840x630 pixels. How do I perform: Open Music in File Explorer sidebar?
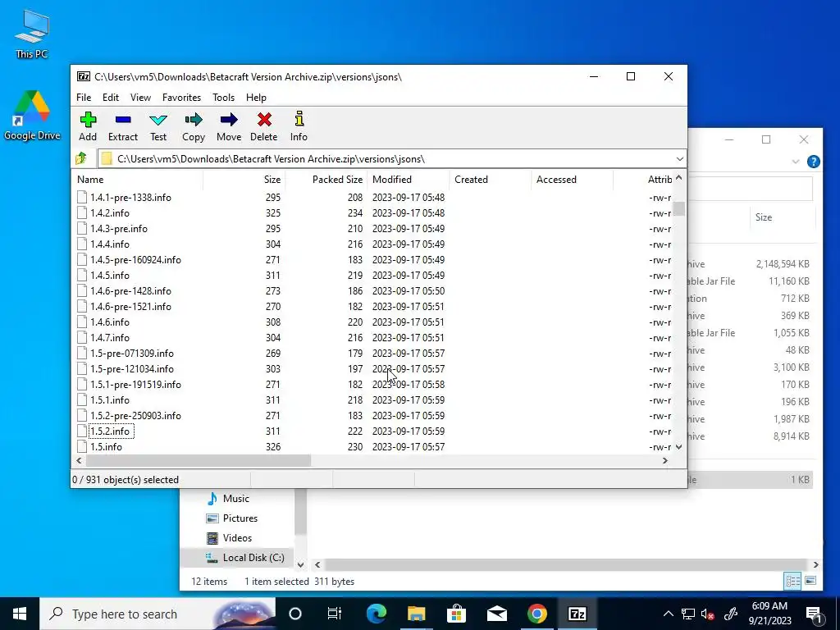click(x=235, y=498)
